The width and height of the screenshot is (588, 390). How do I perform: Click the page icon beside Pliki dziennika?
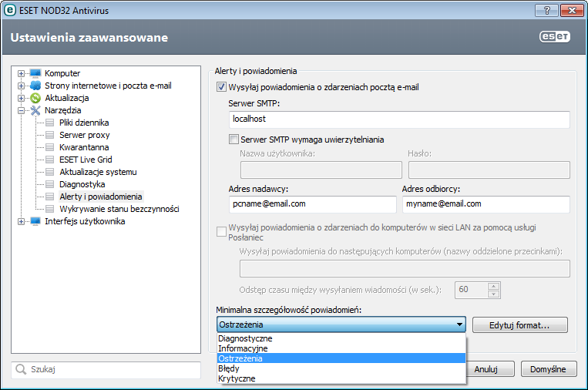49,123
